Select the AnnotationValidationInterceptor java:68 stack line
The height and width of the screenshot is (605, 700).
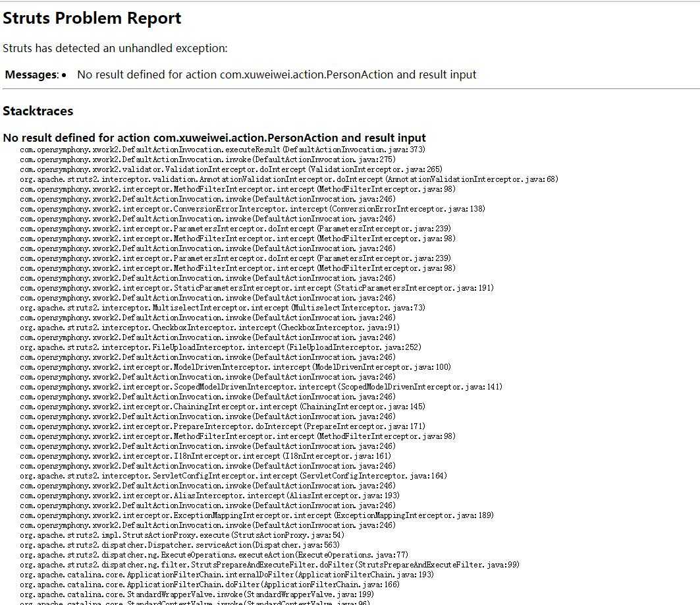[289, 179]
